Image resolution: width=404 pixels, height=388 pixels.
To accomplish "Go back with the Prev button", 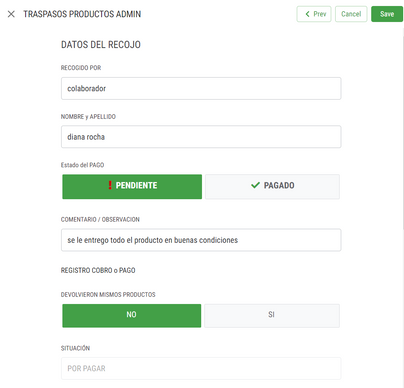I will tap(314, 14).
